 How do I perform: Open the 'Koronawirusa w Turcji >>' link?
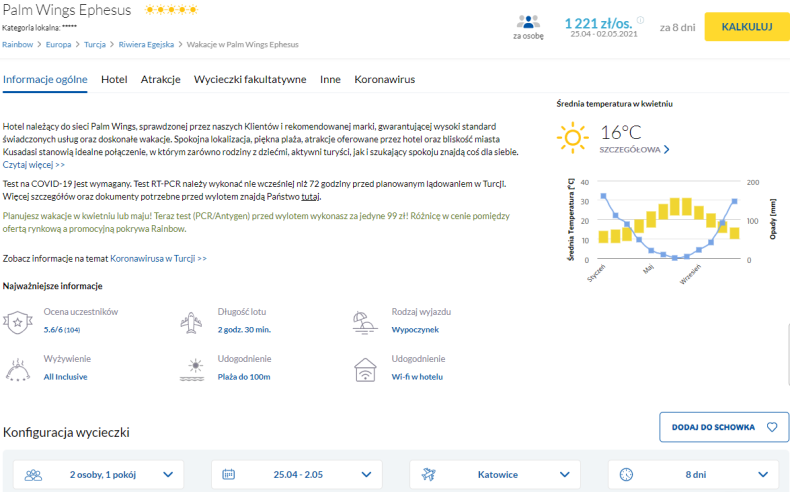coord(158,258)
